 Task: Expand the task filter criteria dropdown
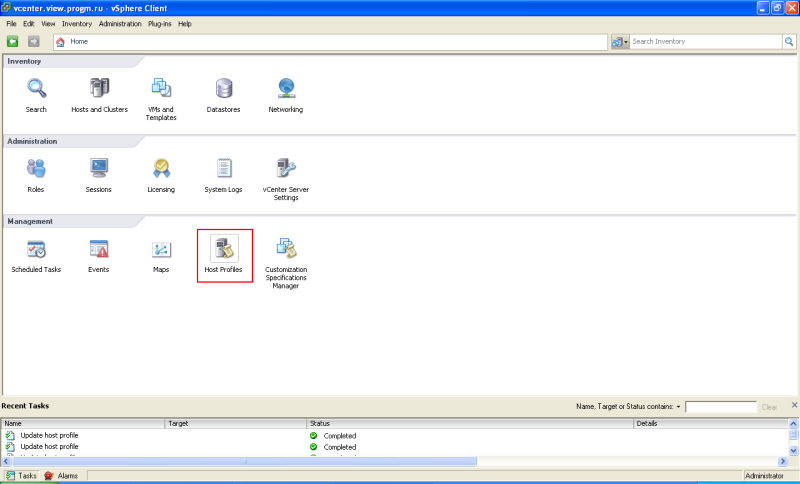[x=678, y=407]
